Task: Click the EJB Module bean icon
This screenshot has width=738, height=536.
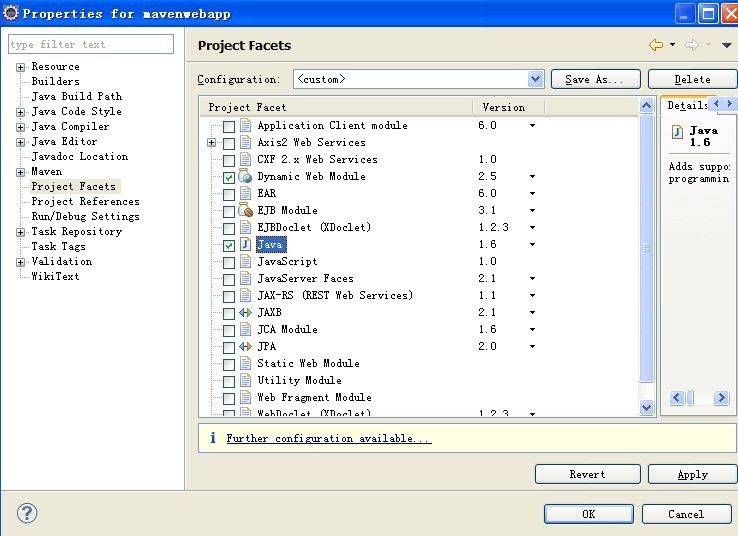Action: click(x=245, y=210)
